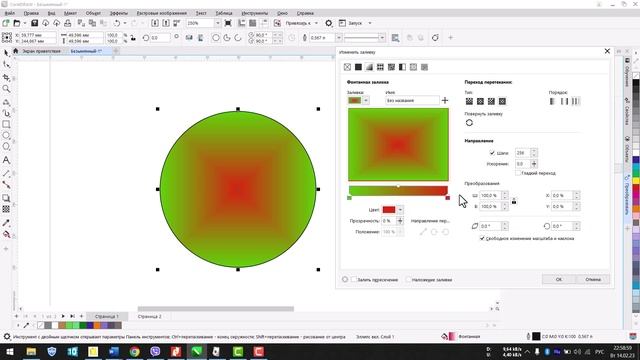Viewport: 640px width, 360px height.
Task: Enable the Наложение заливки checkbox
Action: (408, 280)
